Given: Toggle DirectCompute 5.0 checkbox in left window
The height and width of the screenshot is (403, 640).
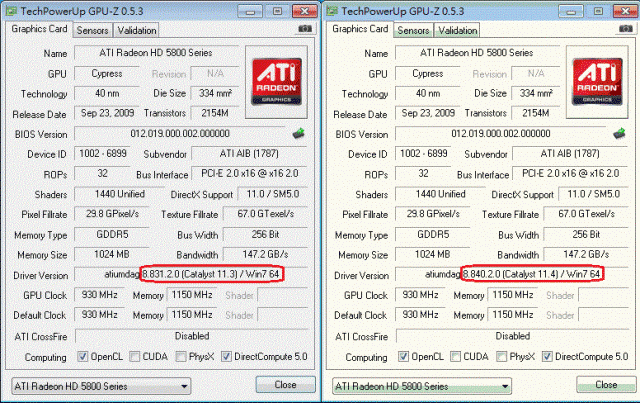Looking at the screenshot, I should point(226,356).
